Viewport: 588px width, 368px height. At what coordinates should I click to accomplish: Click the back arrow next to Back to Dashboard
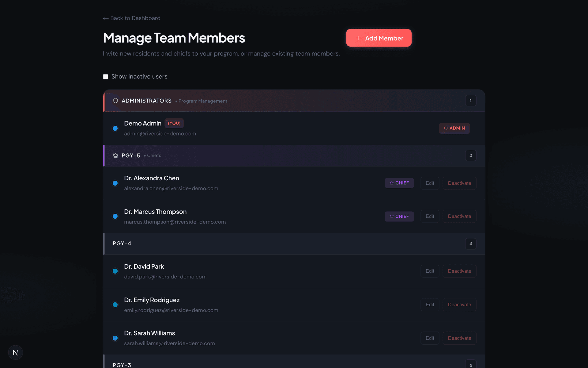point(106,18)
